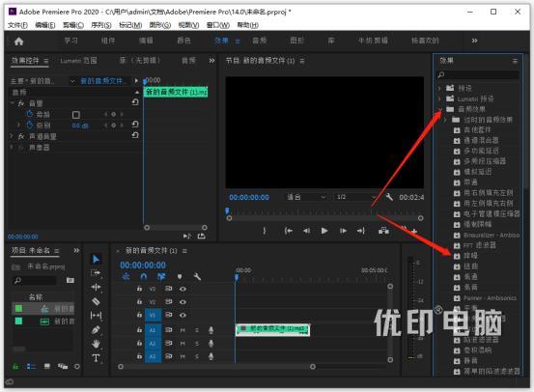Solo audio track A1
The image size is (534, 392).
coord(197,330)
